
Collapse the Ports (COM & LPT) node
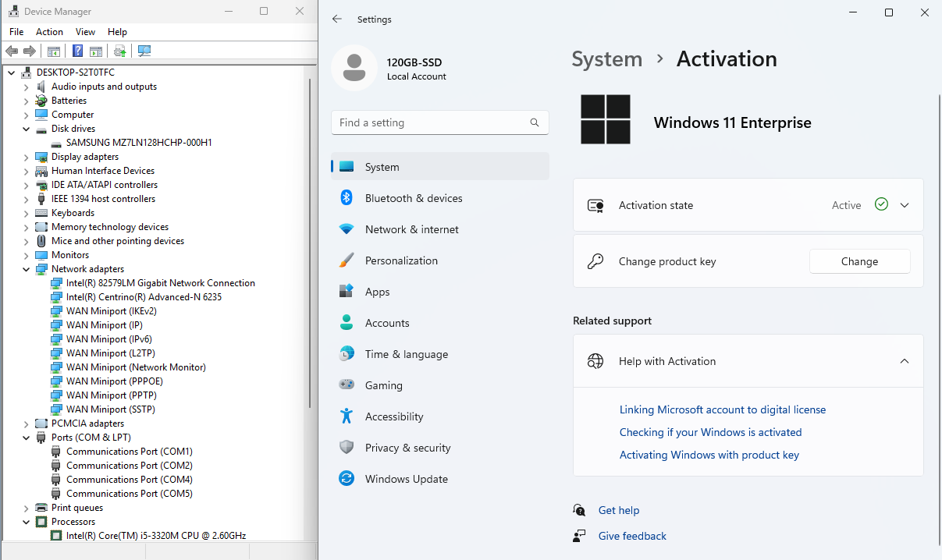click(x=26, y=438)
